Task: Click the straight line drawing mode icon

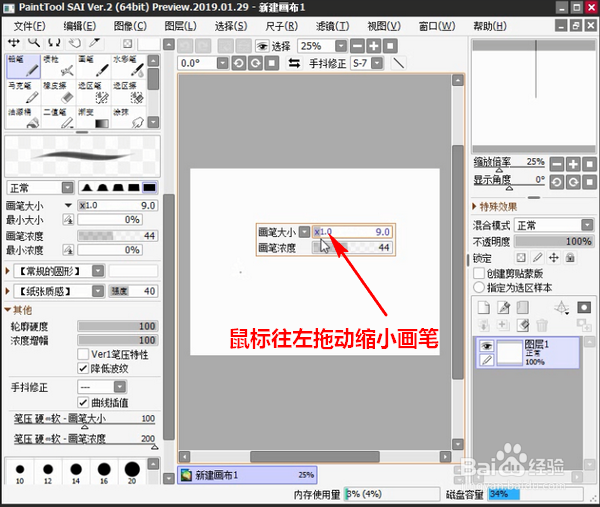Action: (x=399, y=63)
